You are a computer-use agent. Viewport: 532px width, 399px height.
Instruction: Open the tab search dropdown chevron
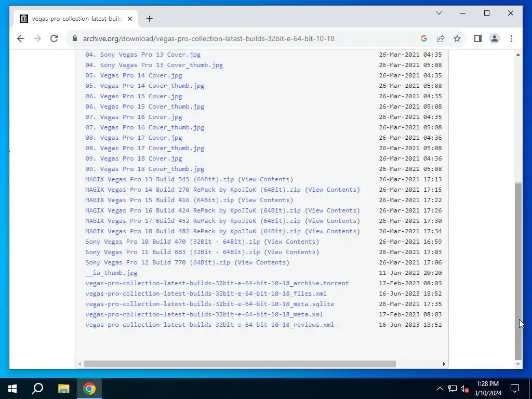click(438, 13)
